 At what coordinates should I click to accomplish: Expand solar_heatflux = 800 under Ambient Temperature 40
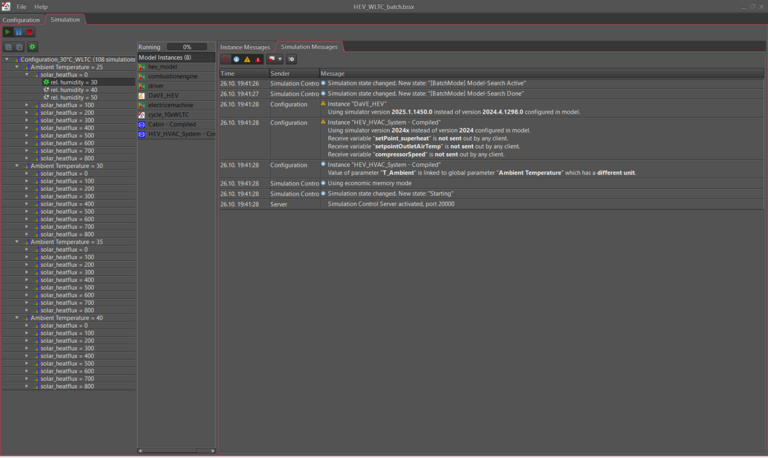pyautogui.click(x=26, y=386)
